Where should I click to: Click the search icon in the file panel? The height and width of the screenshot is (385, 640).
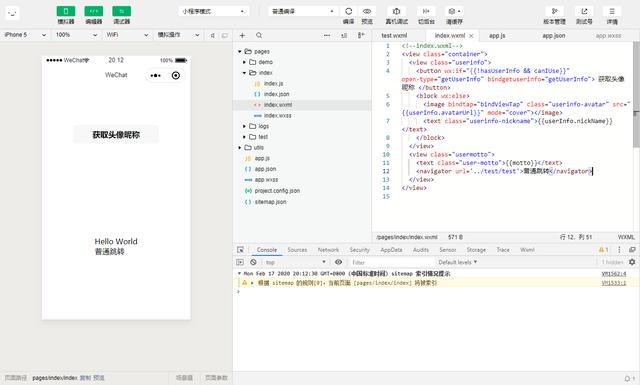click(x=259, y=36)
